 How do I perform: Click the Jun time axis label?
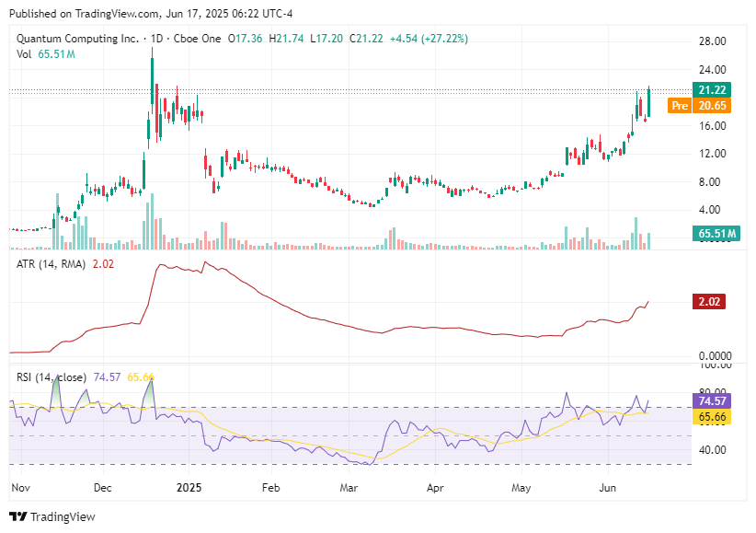[608, 488]
